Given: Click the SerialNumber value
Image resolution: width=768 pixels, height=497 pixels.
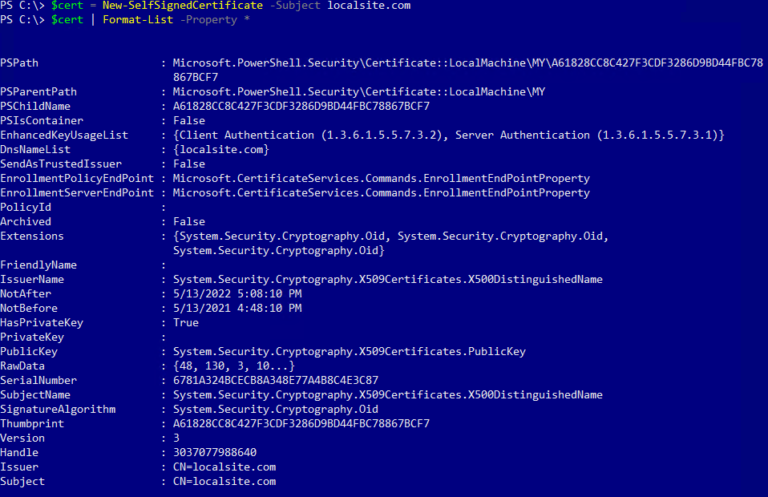Looking at the screenshot, I should pos(275,380).
